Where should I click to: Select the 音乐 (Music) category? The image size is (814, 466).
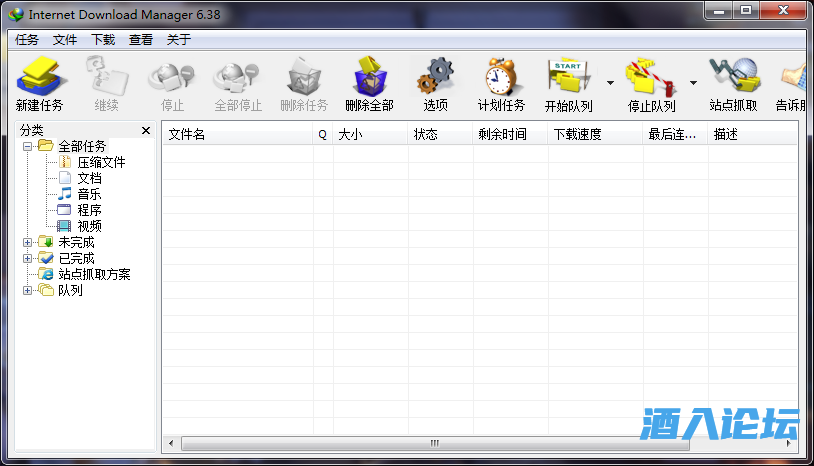[89, 194]
